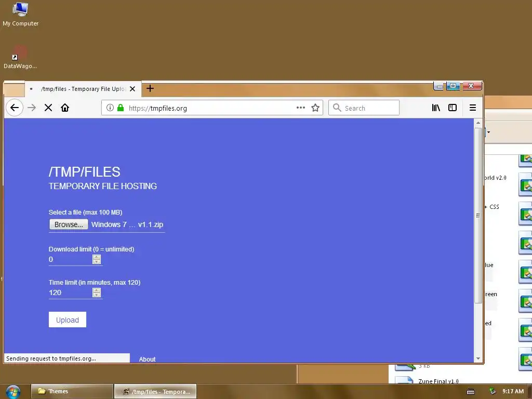
Task: Increase the Download limit value
Action: (97, 257)
